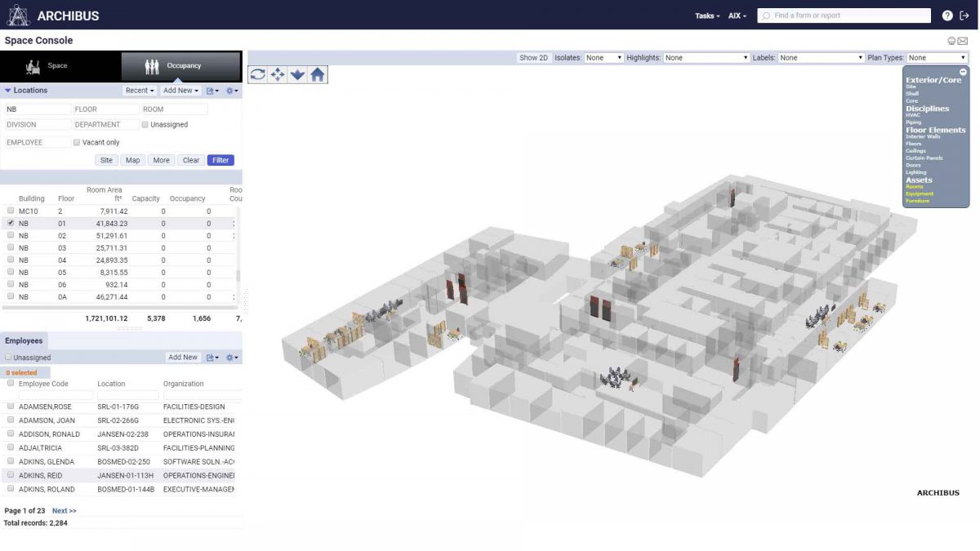This screenshot has width=980, height=551.
Task: Click the email envelope icon
Action: pyautogui.click(x=963, y=41)
